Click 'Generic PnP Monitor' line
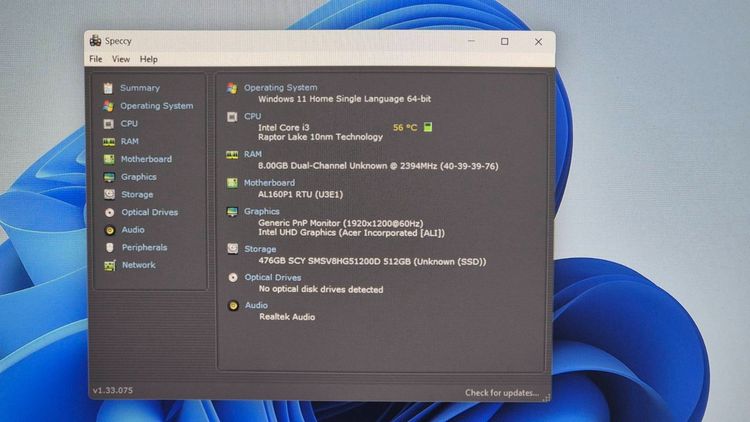 click(341, 223)
